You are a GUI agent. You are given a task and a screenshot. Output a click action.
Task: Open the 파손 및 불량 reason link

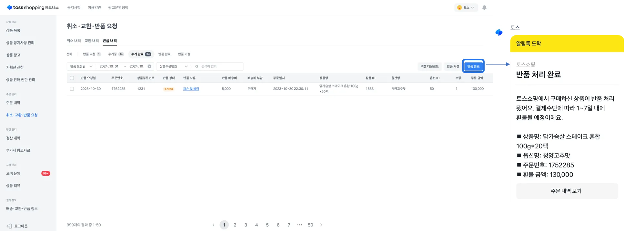pos(191,89)
